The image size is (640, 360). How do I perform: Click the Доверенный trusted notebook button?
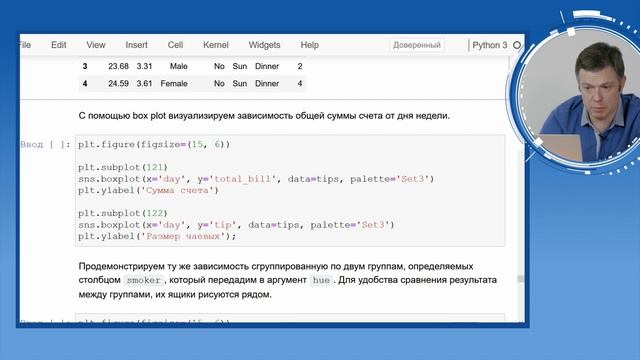tap(417, 45)
